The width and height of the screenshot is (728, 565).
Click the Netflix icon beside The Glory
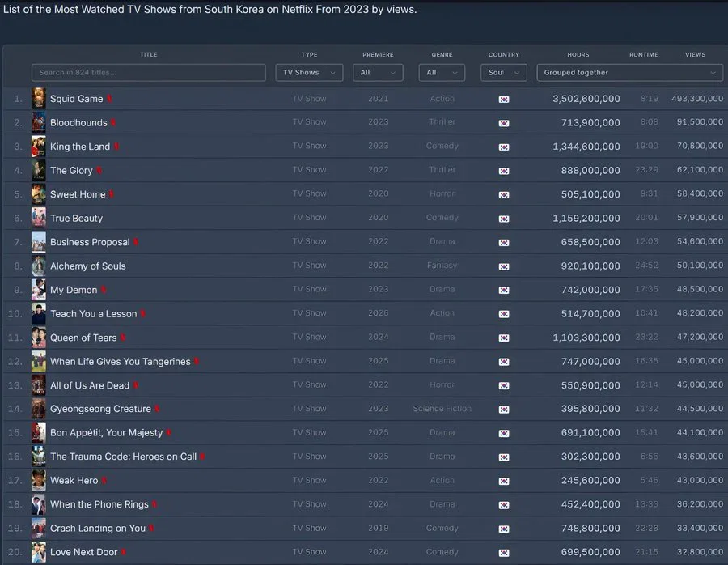(x=99, y=171)
